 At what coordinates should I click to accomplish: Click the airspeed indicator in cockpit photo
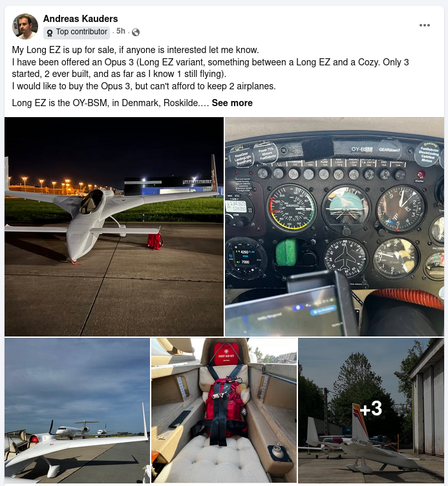click(292, 208)
